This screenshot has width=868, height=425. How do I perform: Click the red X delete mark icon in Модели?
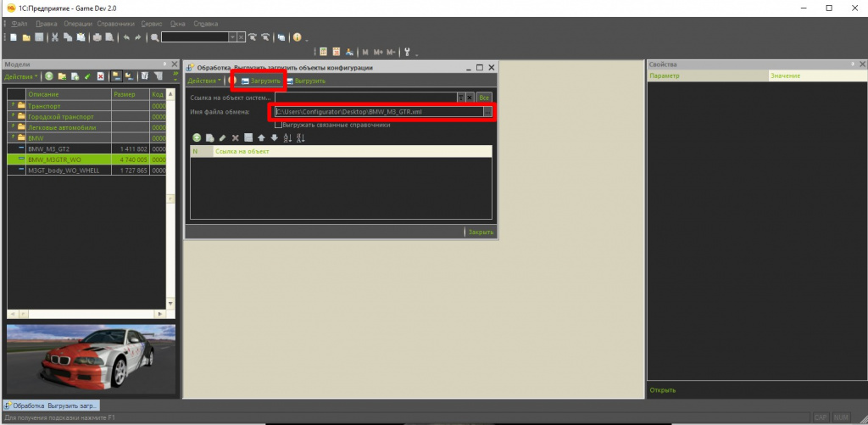point(100,76)
